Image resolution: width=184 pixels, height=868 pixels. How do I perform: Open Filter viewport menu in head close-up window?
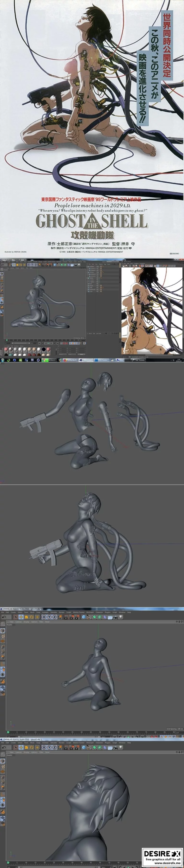[41, 752]
